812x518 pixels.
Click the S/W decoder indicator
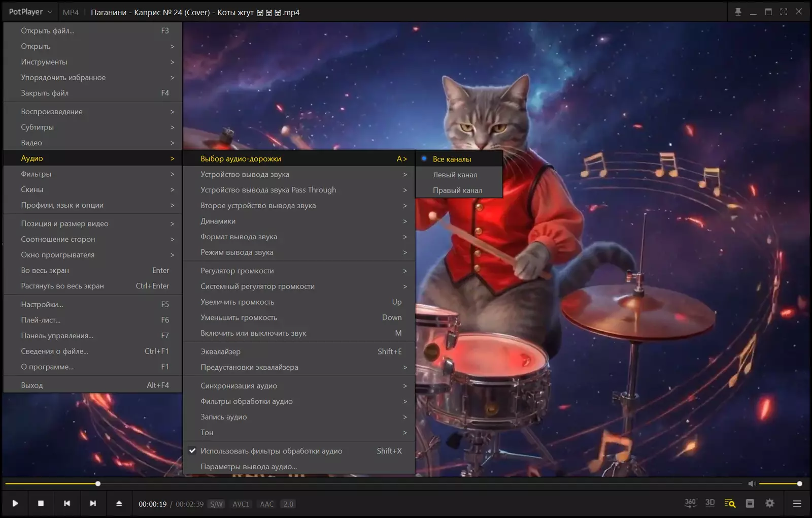tap(216, 504)
